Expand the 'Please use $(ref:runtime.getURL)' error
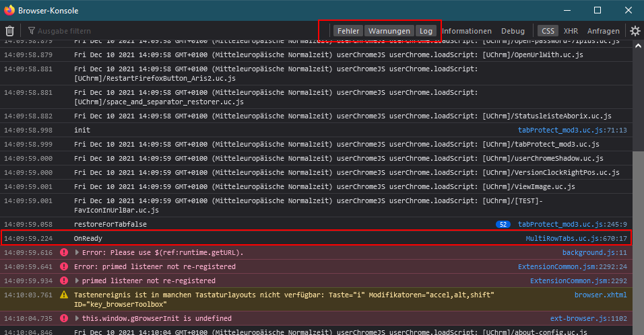The image size is (644, 335). [77, 252]
